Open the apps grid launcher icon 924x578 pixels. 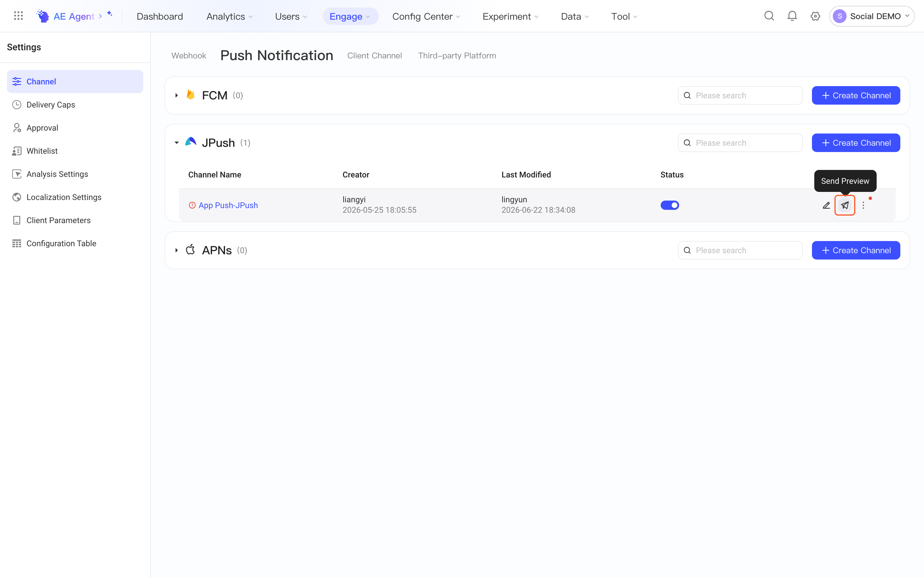point(18,16)
